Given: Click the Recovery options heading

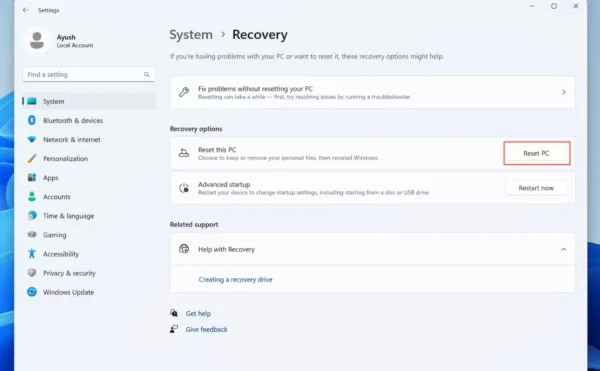Looking at the screenshot, I should [x=196, y=129].
